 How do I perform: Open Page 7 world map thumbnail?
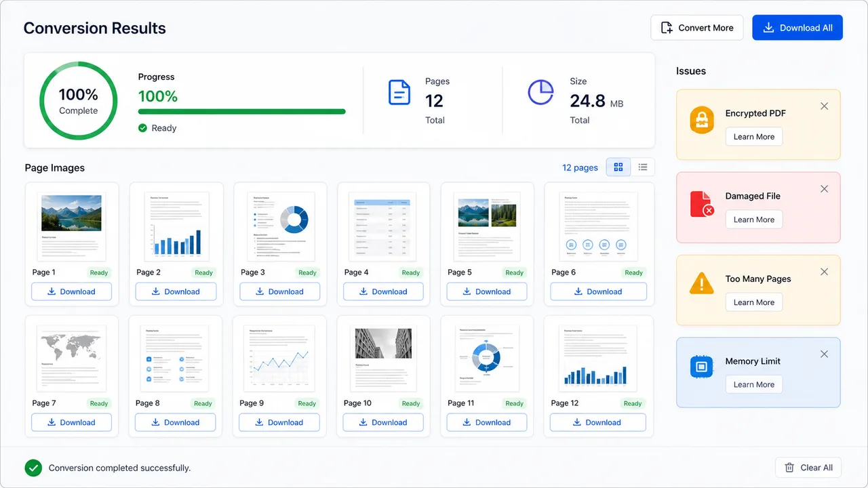pyautogui.click(x=71, y=357)
